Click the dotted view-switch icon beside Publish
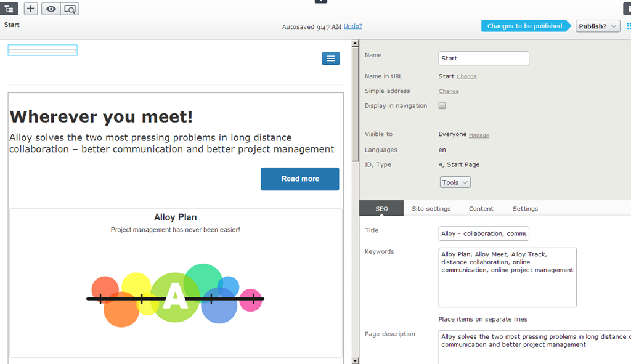Screen dimensions: 631x364 (629, 26)
